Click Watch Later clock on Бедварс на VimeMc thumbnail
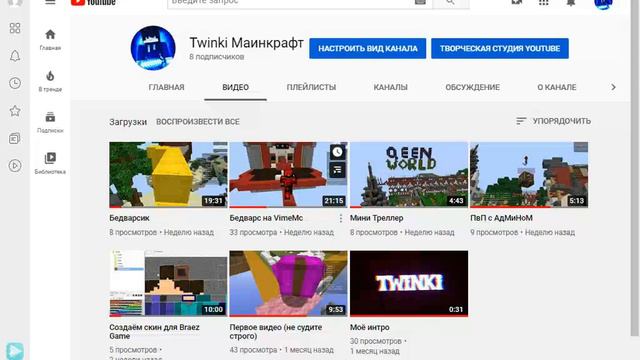The height and width of the screenshot is (360, 640). [337, 152]
